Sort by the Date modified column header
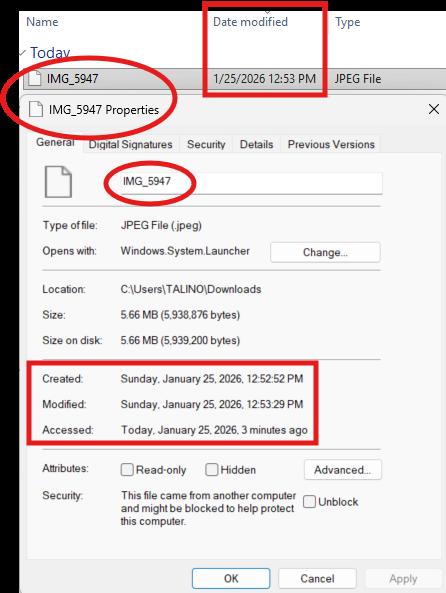 (x=250, y=22)
